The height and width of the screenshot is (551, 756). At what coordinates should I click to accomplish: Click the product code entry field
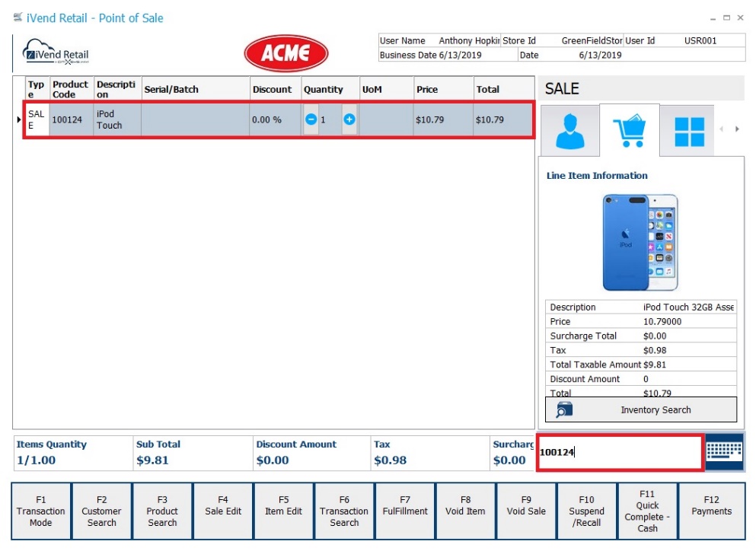pyautogui.click(x=620, y=452)
